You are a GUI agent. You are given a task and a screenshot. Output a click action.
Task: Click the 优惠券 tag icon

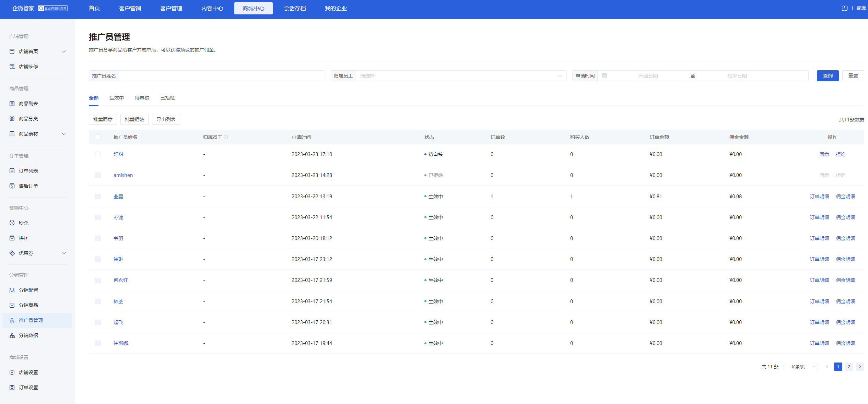12,253
